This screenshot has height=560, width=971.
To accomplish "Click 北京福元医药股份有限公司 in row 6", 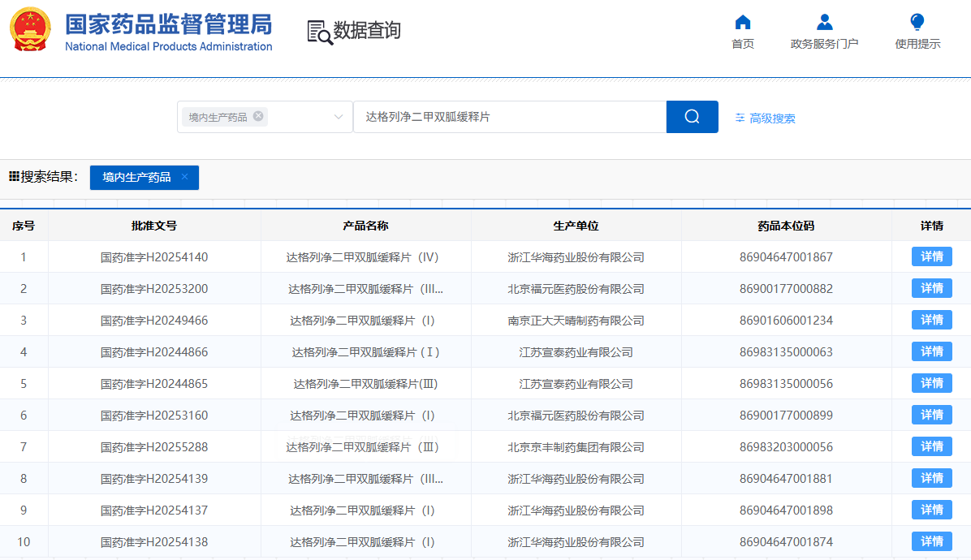I will coord(576,416).
